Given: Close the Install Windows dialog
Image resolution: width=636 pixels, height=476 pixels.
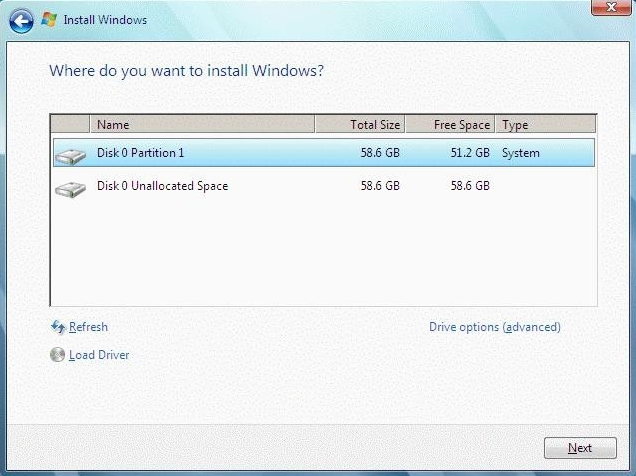Looking at the screenshot, I should (x=611, y=7).
